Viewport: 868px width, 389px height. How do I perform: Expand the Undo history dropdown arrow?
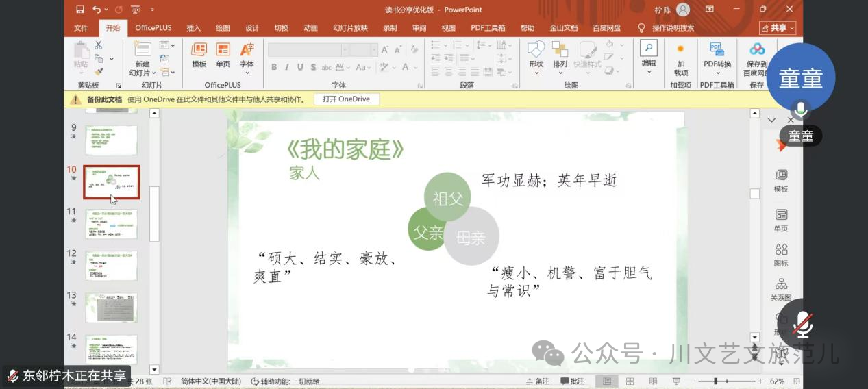coord(106,10)
